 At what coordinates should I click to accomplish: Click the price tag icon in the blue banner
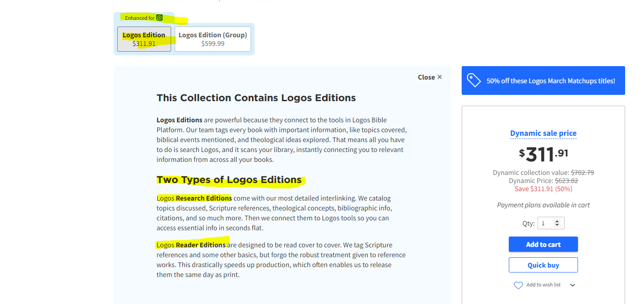pos(474,80)
